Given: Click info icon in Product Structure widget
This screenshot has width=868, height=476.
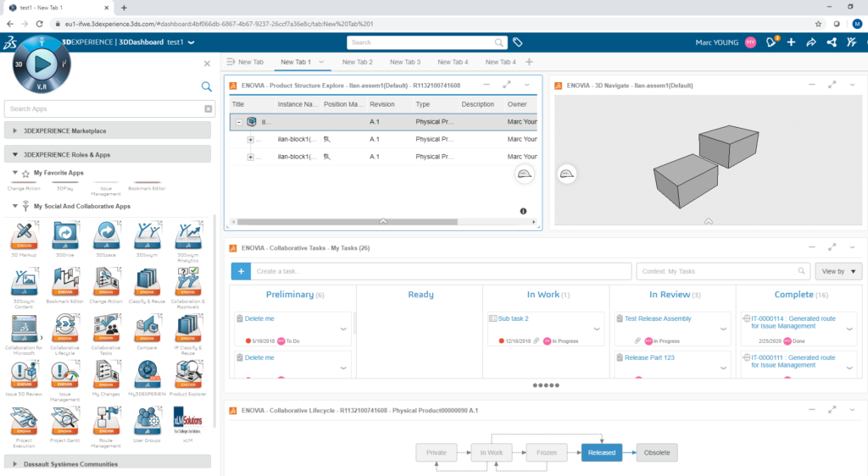Looking at the screenshot, I should coord(523,211).
